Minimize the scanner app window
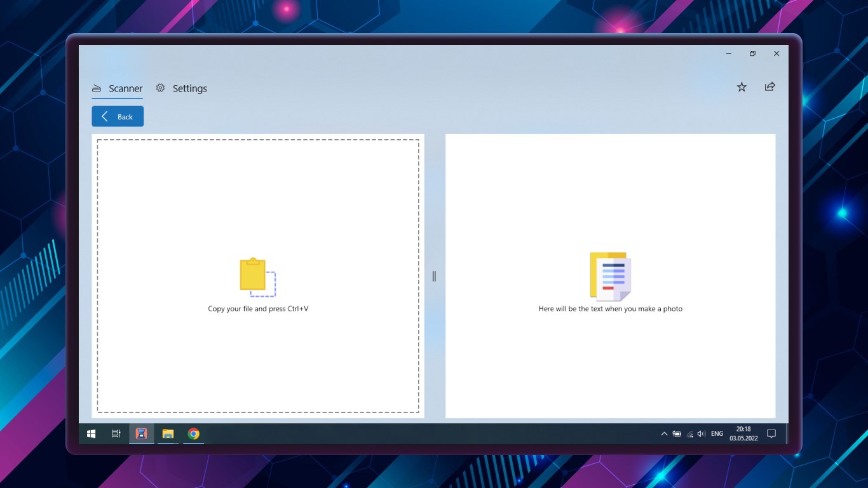The width and height of the screenshot is (868, 488). click(x=729, y=54)
